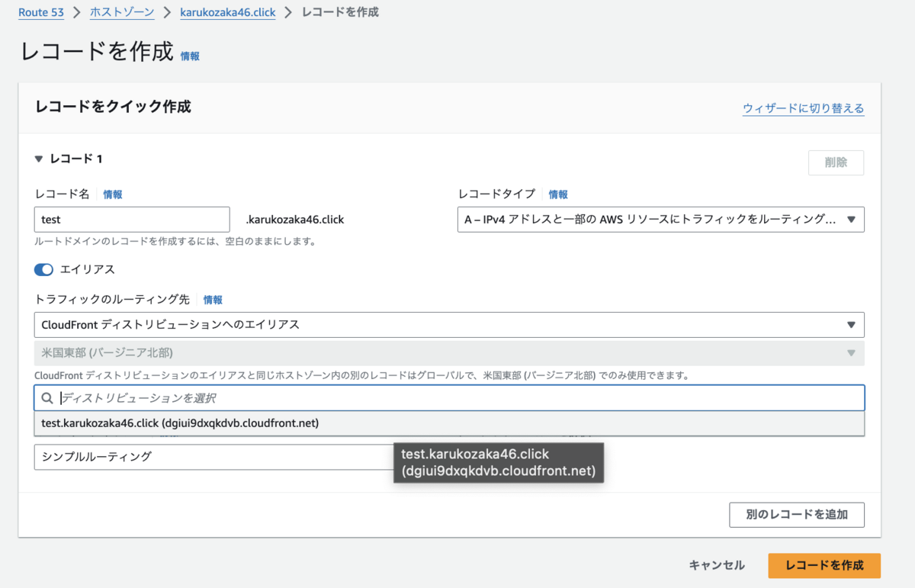
Task: Click the ディストリビューションを選択 search field
Action: 449,398
